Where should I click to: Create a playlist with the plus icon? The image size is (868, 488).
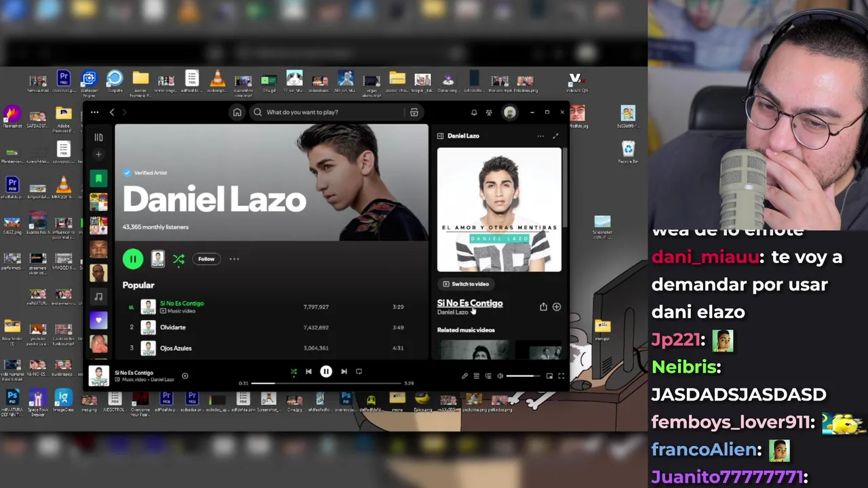98,155
